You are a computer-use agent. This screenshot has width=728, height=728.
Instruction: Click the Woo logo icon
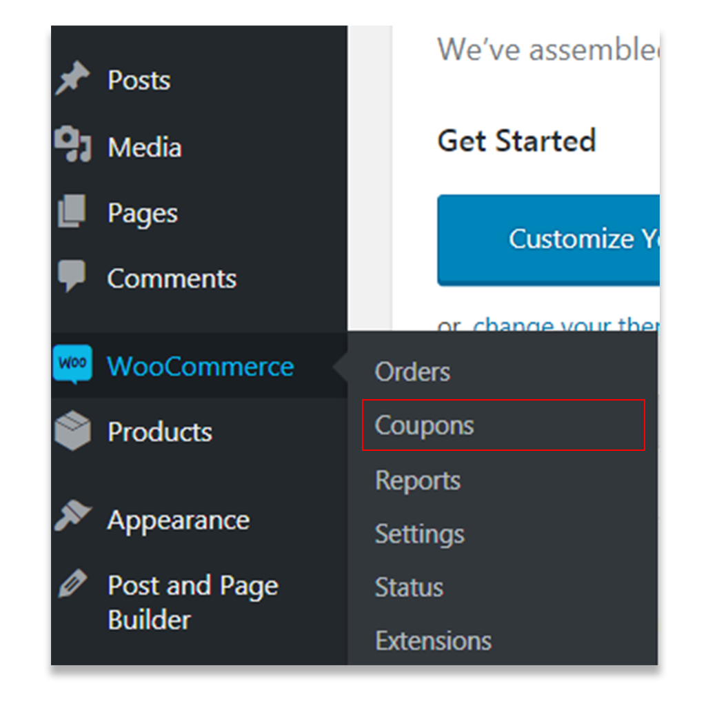click(72, 365)
